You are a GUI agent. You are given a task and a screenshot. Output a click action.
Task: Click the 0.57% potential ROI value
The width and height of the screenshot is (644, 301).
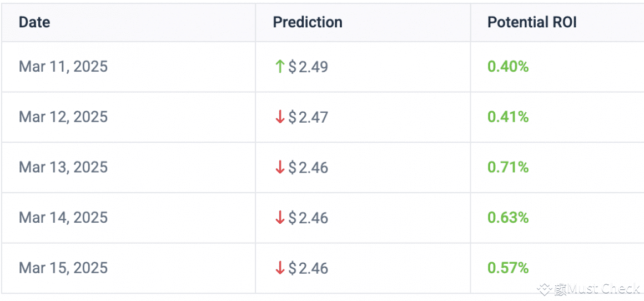point(508,268)
